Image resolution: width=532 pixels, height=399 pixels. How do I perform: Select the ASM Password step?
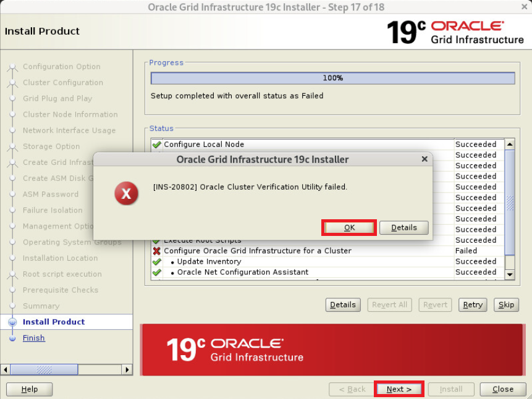51,194
